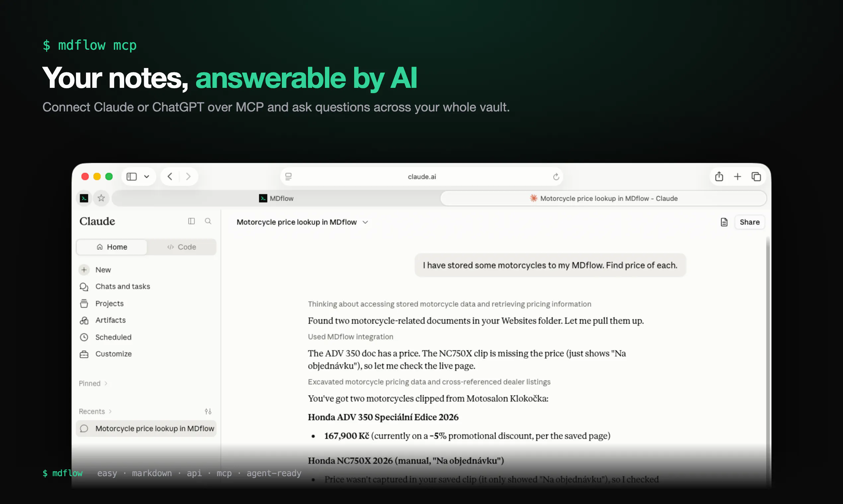Click "You've got two motorcycles clipped" line
The width and height of the screenshot is (843, 504).
[428, 399]
